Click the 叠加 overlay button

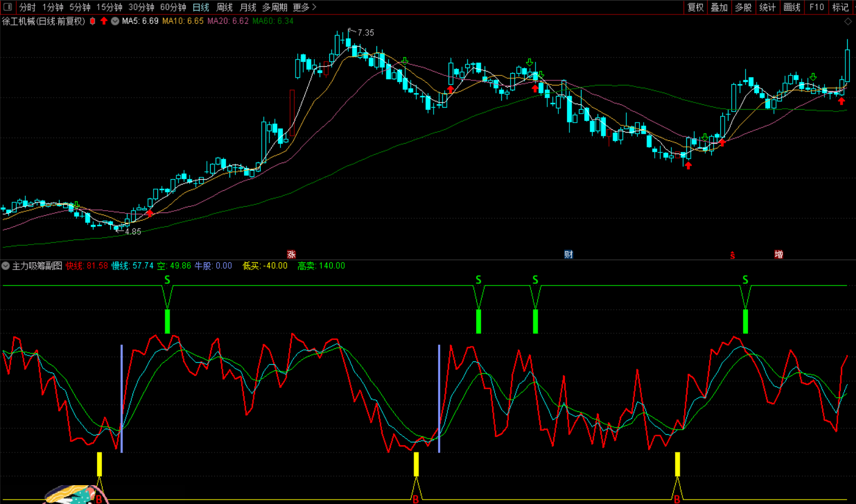pyautogui.click(x=720, y=7)
